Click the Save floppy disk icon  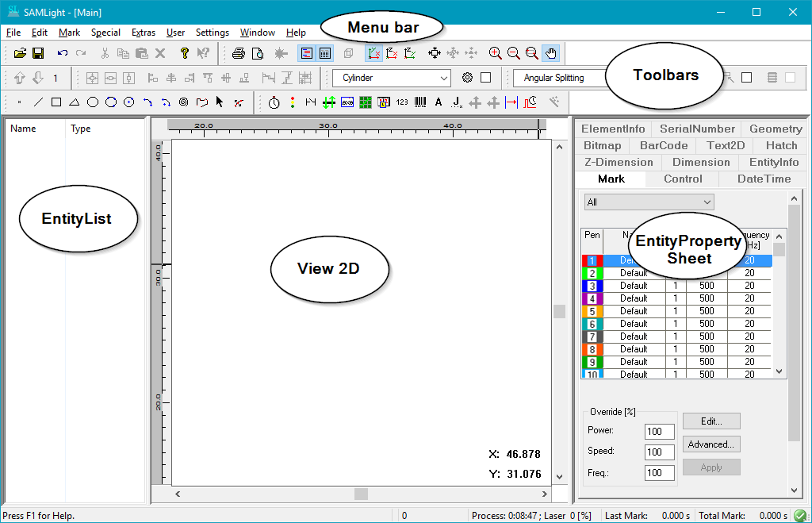(37, 53)
